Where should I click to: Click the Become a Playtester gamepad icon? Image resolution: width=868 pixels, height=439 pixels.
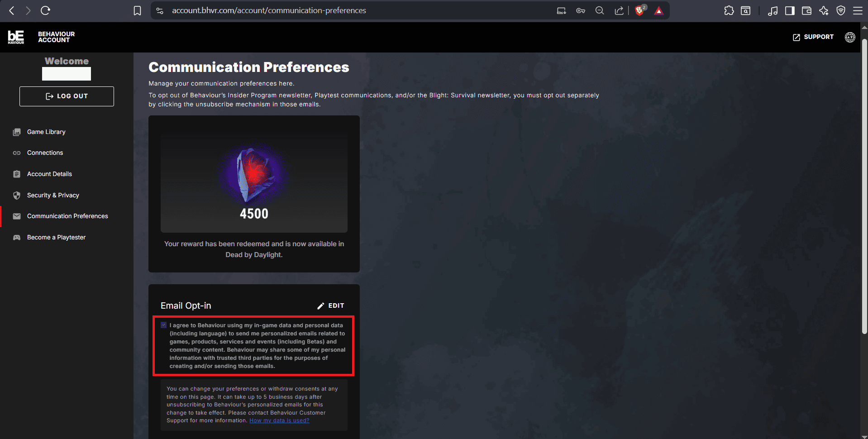pyautogui.click(x=17, y=238)
